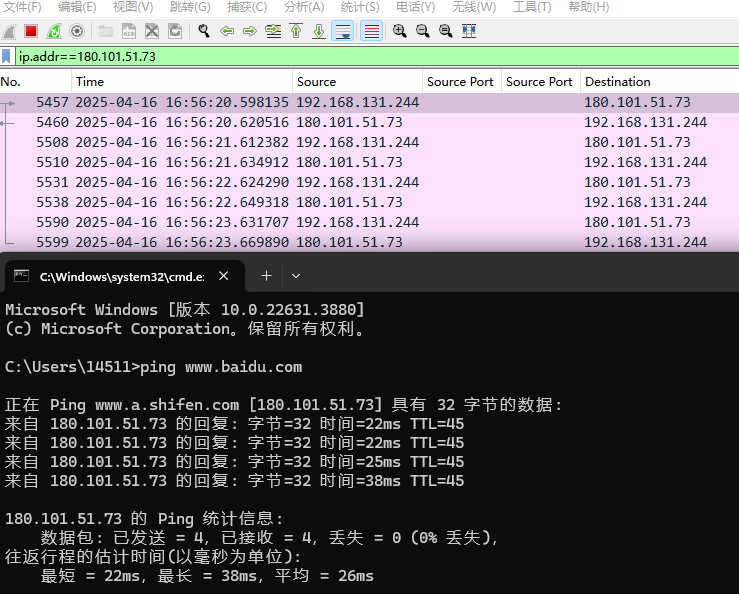Open display filter bookmark menu

6,57
